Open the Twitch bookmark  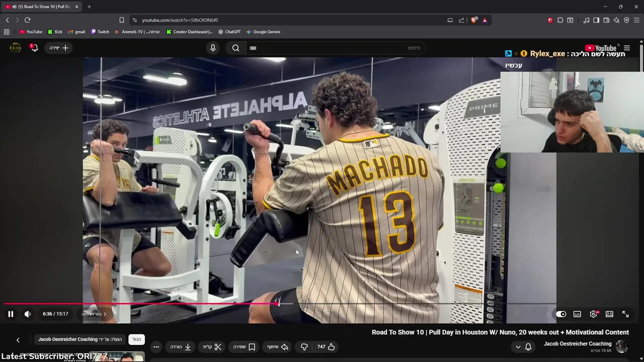100,32
